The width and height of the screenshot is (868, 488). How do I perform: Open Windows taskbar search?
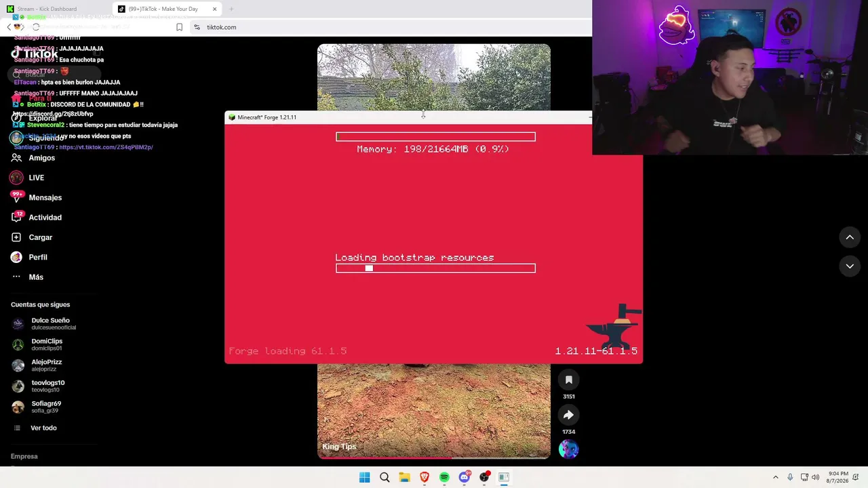tap(384, 477)
